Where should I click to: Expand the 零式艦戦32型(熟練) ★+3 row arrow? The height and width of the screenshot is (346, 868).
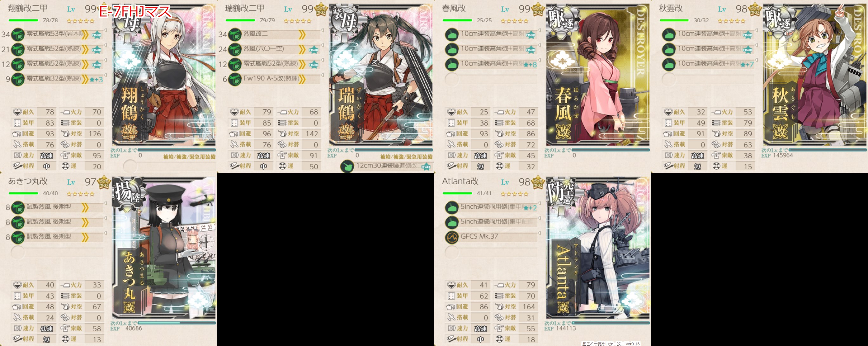point(105,75)
